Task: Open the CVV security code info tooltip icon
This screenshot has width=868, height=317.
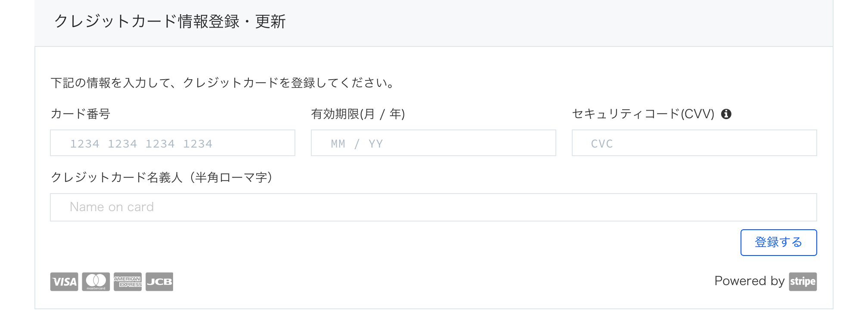Action: coord(726,114)
